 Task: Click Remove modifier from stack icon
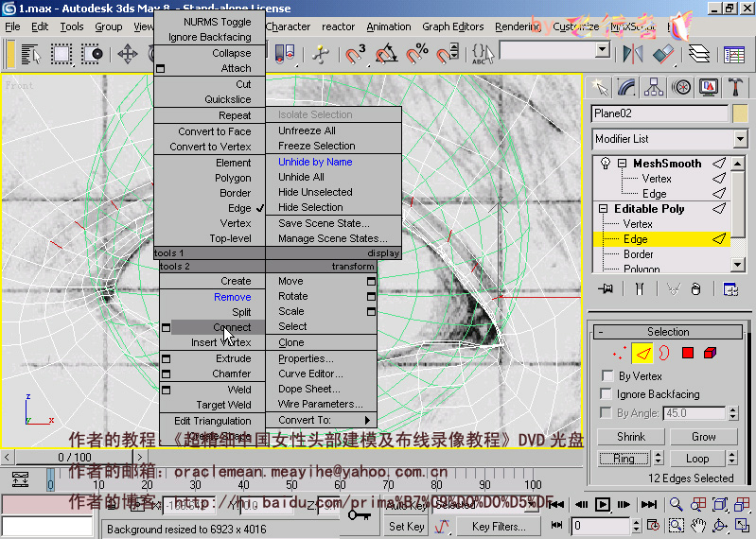(x=695, y=289)
